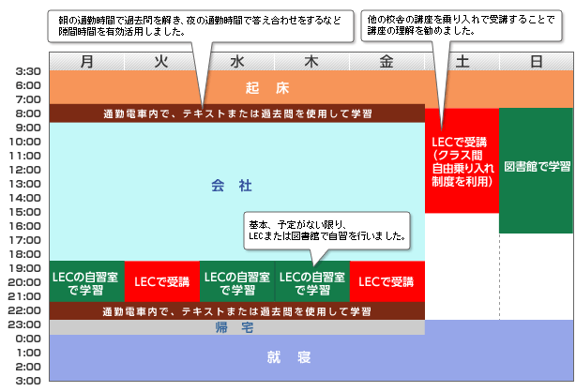576x392 pixels.
Task: Click the 3:30 time label
Action: [28, 71]
